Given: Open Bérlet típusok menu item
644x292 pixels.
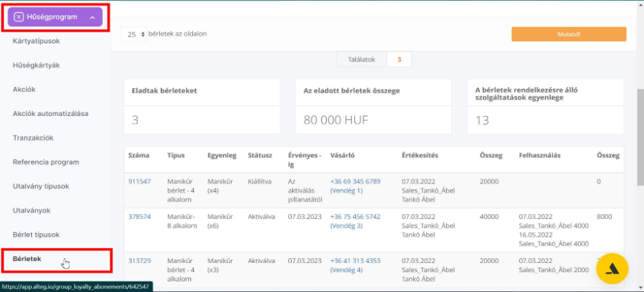Looking at the screenshot, I should [x=36, y=235].
